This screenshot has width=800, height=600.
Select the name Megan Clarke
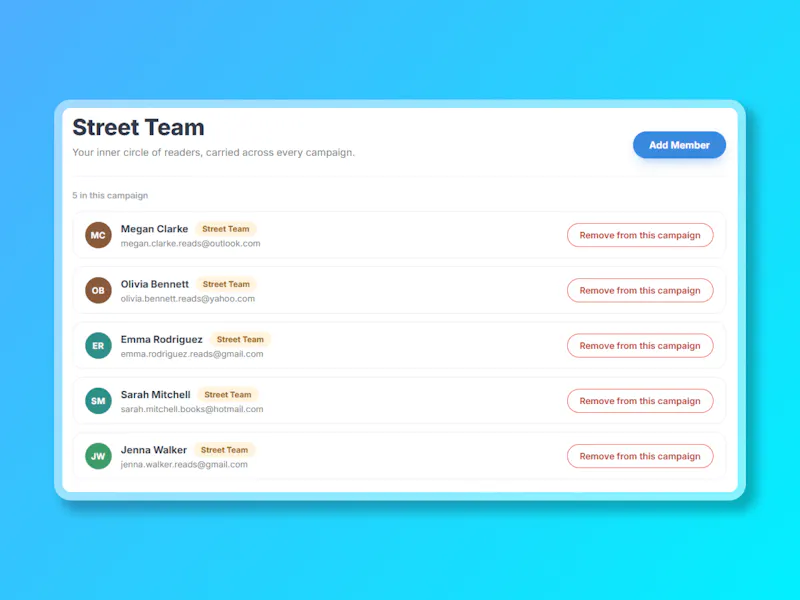coord(154,229)
